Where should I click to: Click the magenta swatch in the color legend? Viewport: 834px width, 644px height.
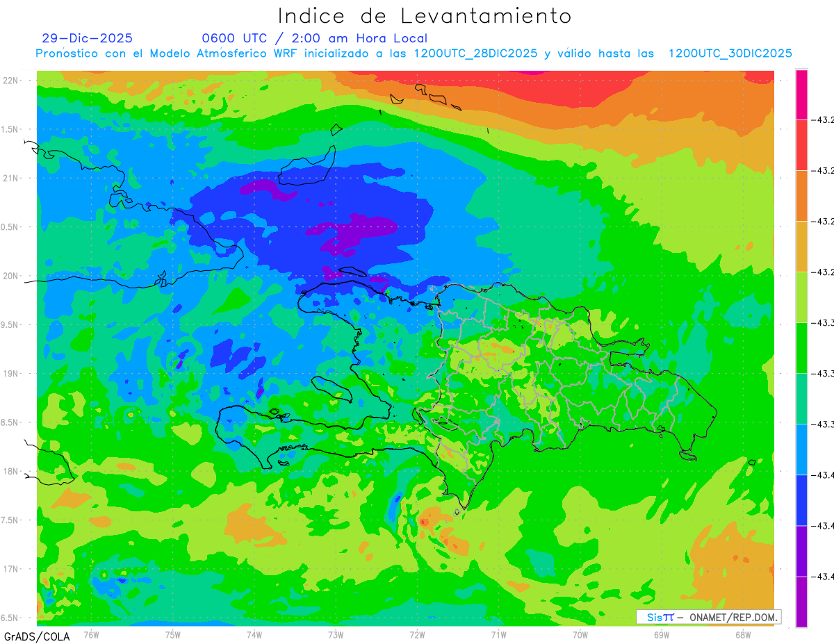(x=801, y=94)
